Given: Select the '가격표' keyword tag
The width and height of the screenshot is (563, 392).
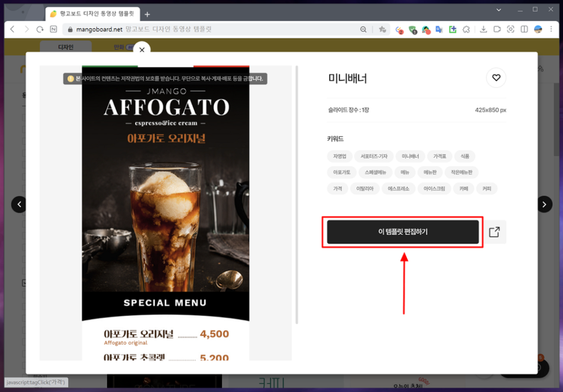Looking at the screenshot, I should [439, 156].
